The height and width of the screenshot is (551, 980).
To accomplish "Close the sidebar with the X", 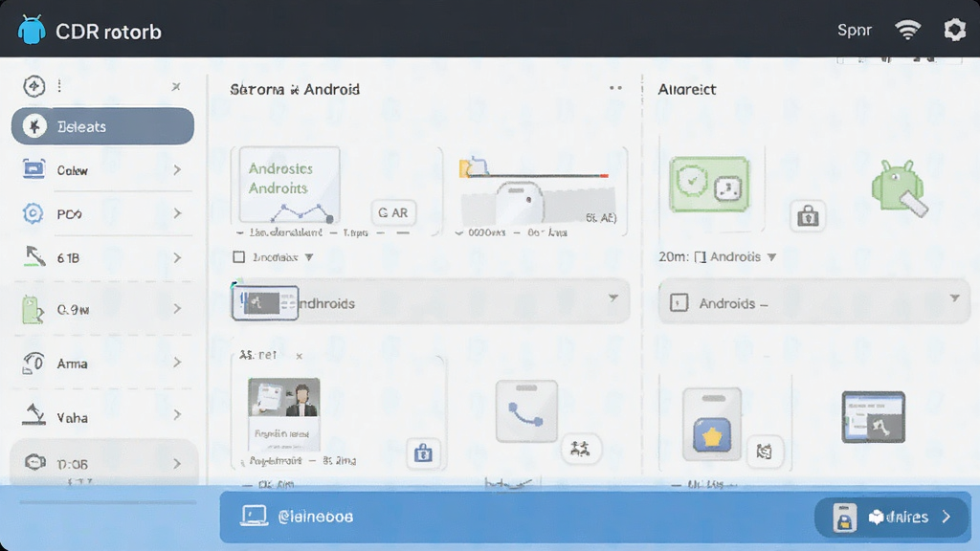I will pos(176,86).
